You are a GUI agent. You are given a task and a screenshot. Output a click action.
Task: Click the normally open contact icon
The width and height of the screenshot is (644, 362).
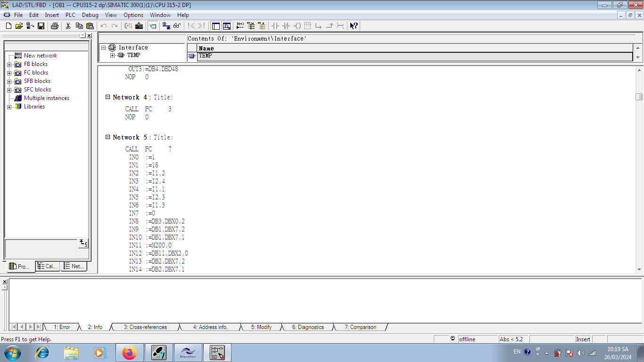tap(275, 26)
